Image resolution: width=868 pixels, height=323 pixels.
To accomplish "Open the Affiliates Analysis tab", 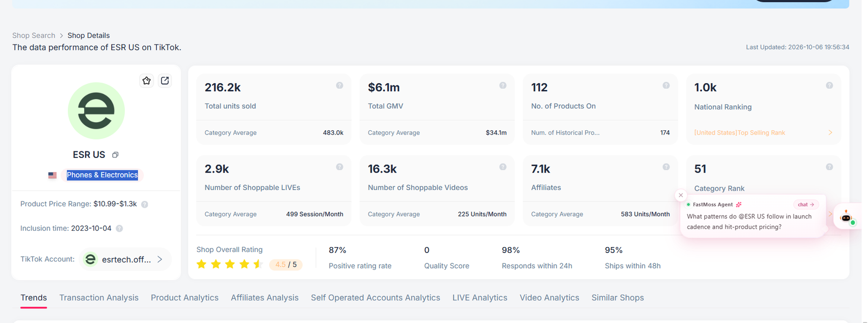I will point(265,297).
